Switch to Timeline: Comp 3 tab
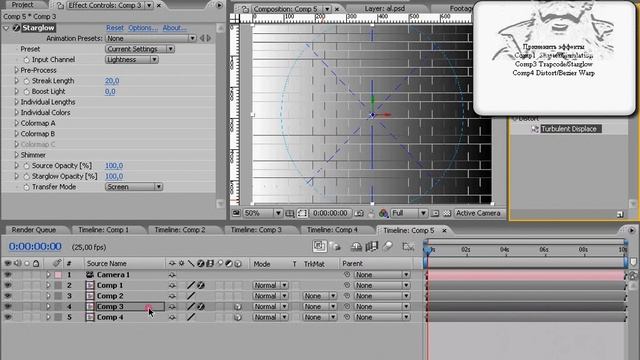 tap(256, 230)
